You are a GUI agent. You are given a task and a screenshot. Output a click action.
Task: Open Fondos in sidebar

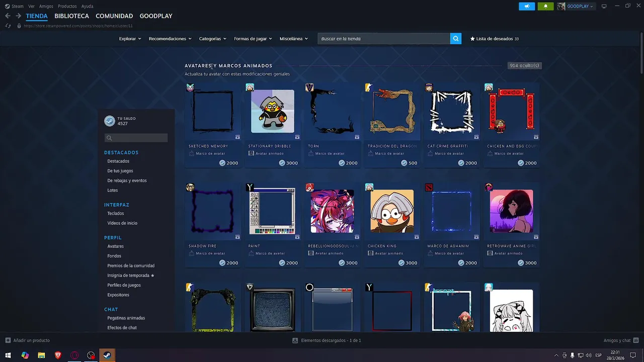(x=114, y=256)
